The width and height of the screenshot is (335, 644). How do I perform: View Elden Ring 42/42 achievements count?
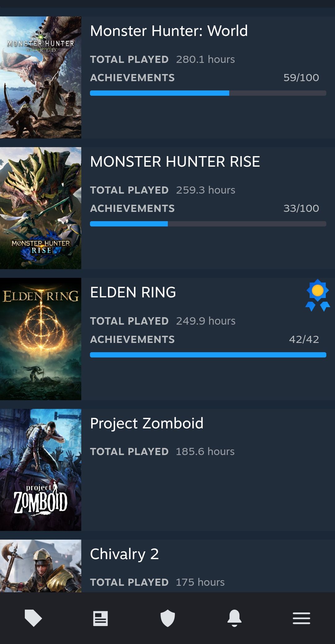click(x=304, y=339)
